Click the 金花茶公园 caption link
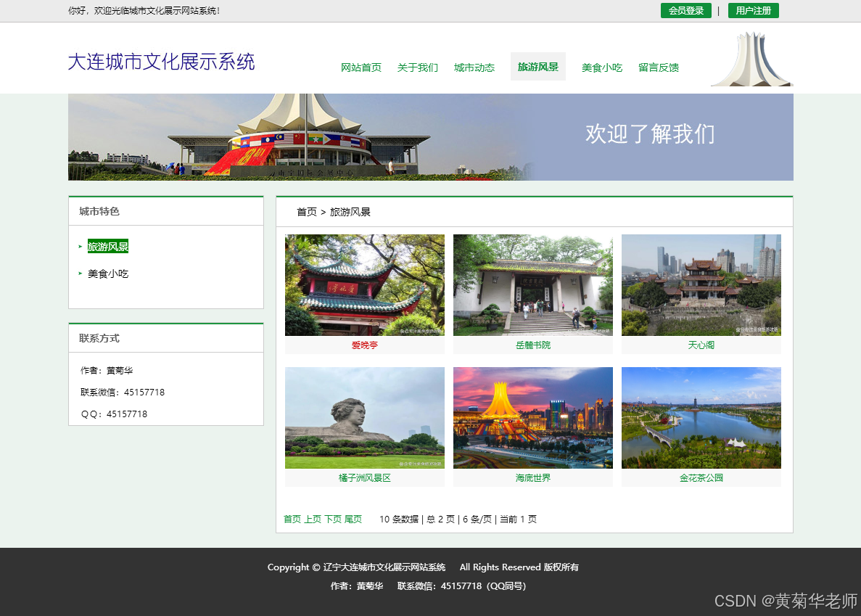This screenshot has width=861, height=616. pos(701,478)
